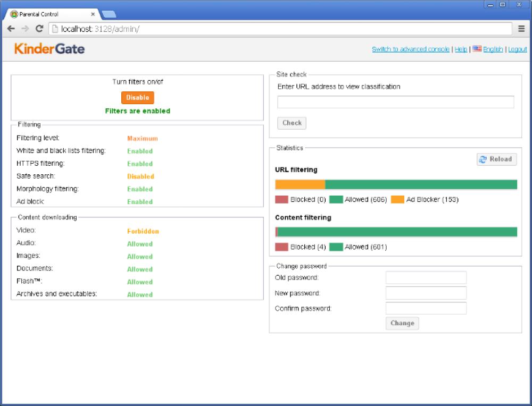Log out of KinderGate
This screenshot has height=406, width=532.
click(517, 49)
